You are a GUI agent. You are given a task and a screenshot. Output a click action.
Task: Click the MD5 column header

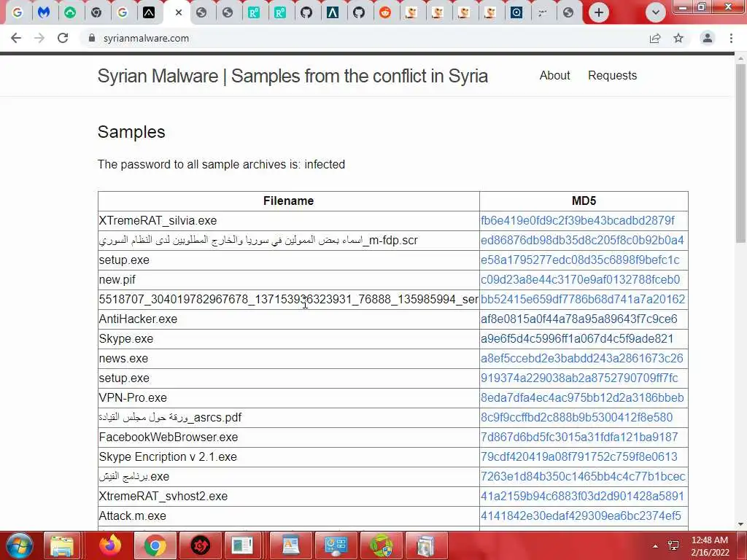(x=584, y=201)
